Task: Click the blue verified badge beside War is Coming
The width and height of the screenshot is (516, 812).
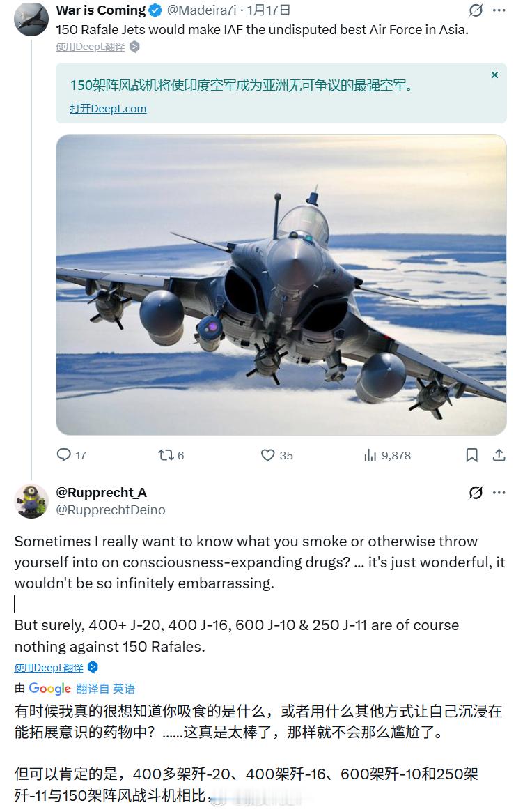Action: [x=155, y=10]
